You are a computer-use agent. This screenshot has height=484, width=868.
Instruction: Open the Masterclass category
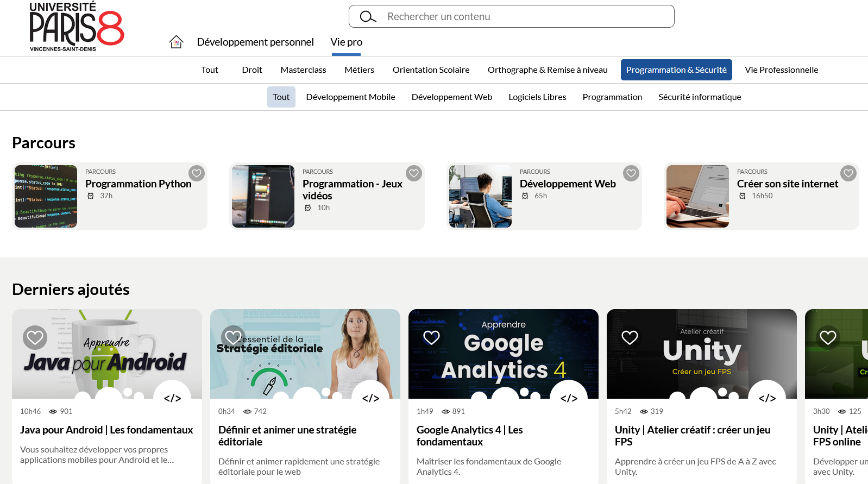point(303,70)
